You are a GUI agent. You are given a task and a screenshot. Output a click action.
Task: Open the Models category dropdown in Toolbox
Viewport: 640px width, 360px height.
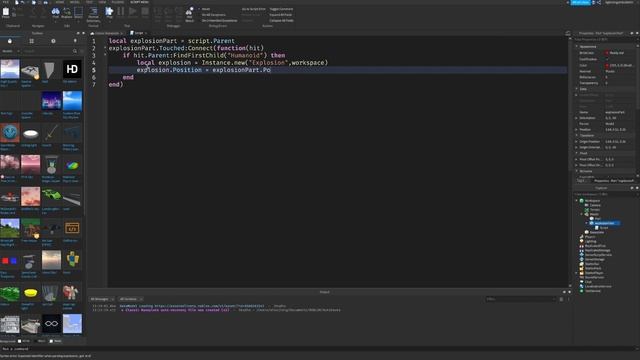11,51
